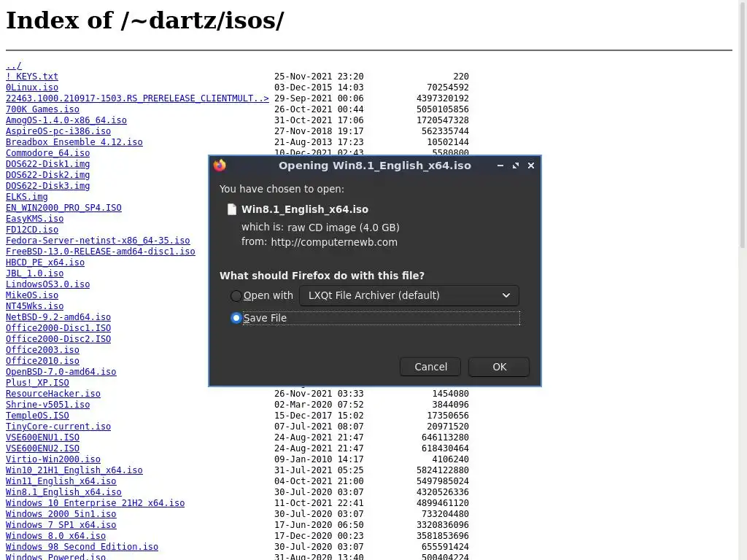Viewport: 747px width, 560px height.
Task: Download 700K_Games.iso
Action: pos(42,109)
